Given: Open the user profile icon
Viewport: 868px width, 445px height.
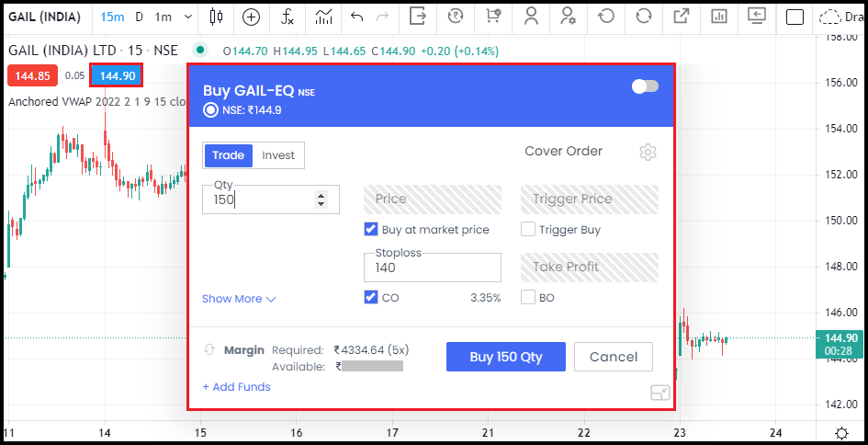Looking at the screenshot, I should click(x=532, y=16).
